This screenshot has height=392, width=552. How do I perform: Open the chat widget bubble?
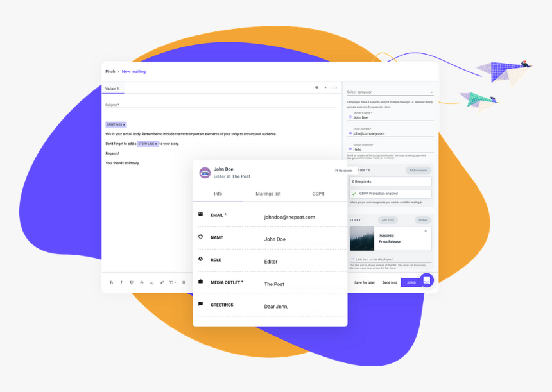click(x=427, y=280)
